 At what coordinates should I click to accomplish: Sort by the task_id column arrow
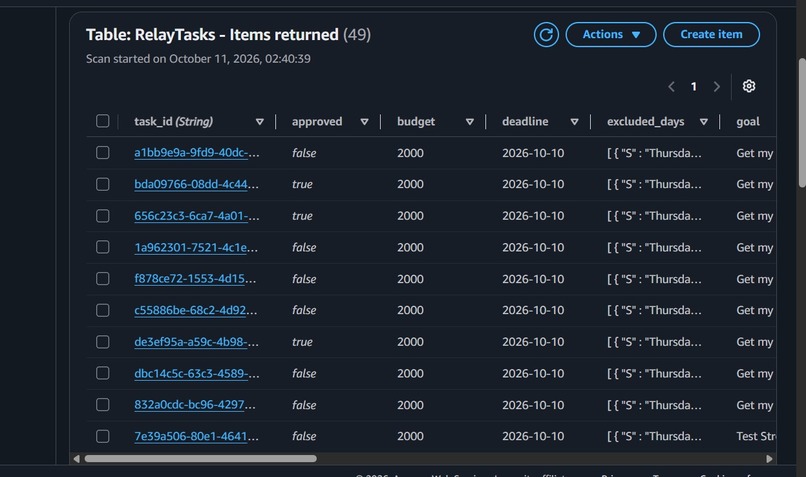click(260, 122)
